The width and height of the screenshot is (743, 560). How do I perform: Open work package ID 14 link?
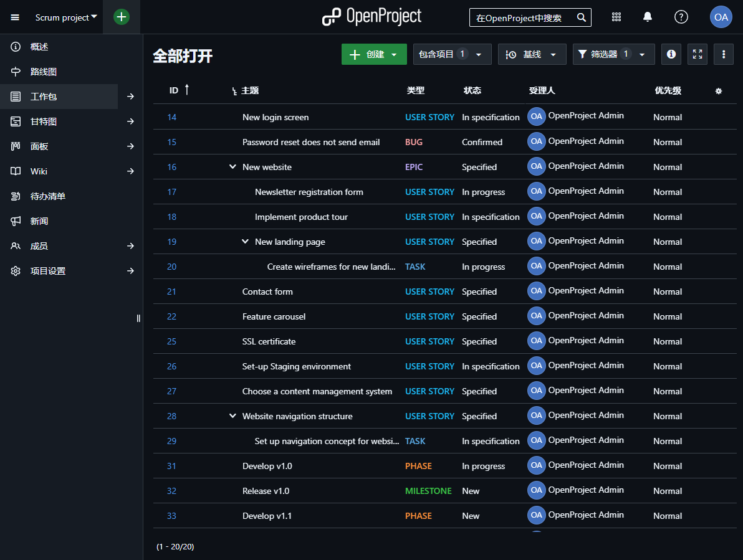coord(171,117)
